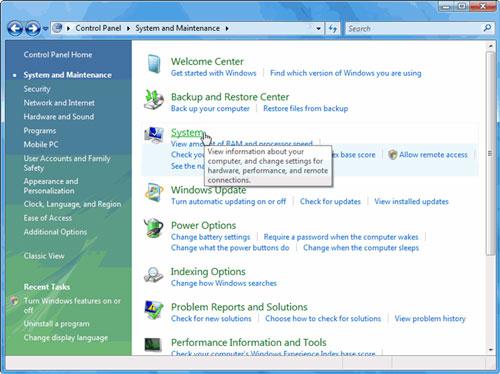500x374 pixels.
Task: Click the Welcome Center icon
Action: coord(154,64)
